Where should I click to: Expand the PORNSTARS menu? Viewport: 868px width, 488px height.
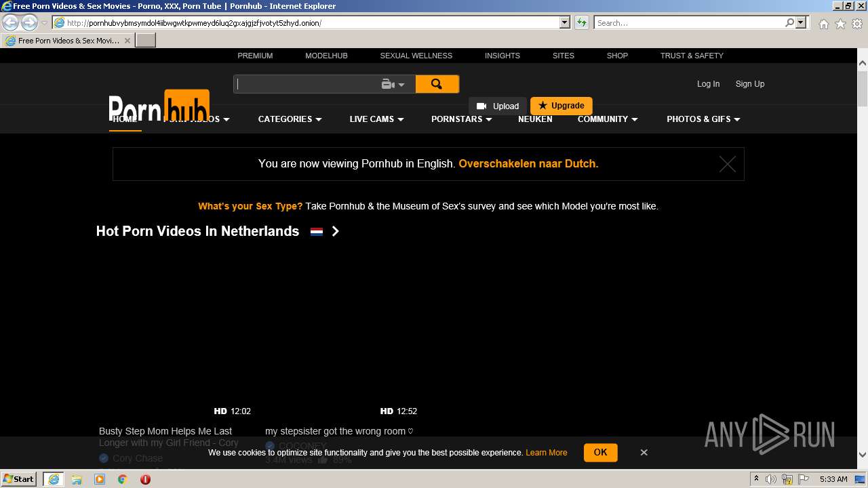(461, 119)
